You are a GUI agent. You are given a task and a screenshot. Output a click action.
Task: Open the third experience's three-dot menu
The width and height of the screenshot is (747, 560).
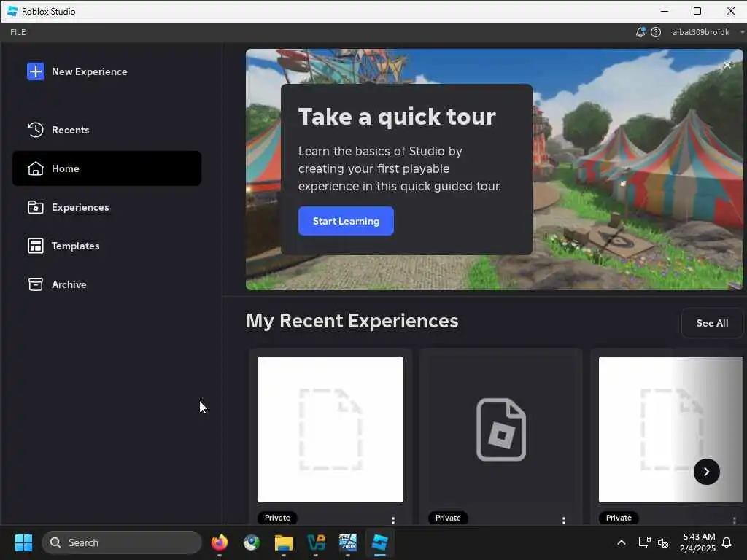point(734,520)
